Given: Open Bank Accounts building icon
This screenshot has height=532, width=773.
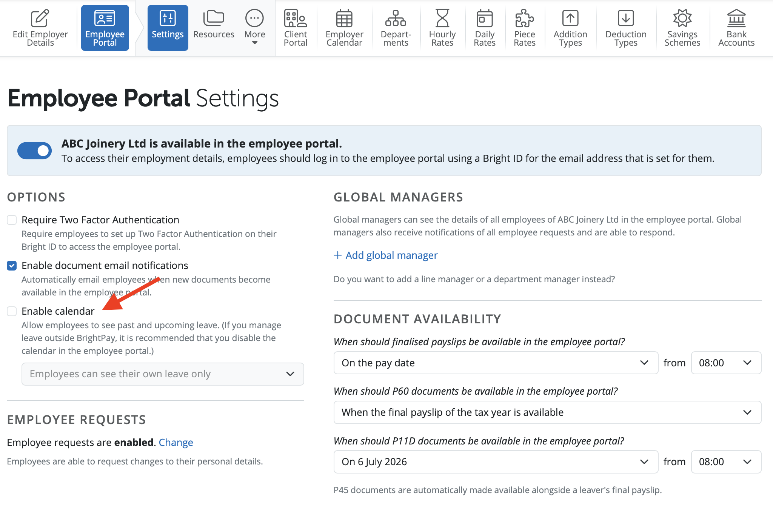Looking at the screenshot, I should [736, 18].
